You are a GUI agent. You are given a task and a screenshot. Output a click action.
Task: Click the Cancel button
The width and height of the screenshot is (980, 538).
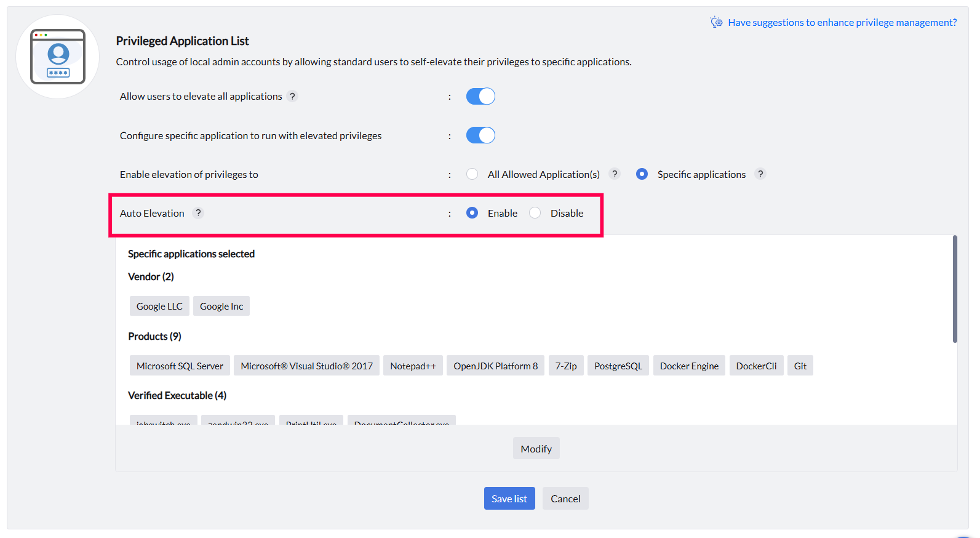tap(565, 499)
